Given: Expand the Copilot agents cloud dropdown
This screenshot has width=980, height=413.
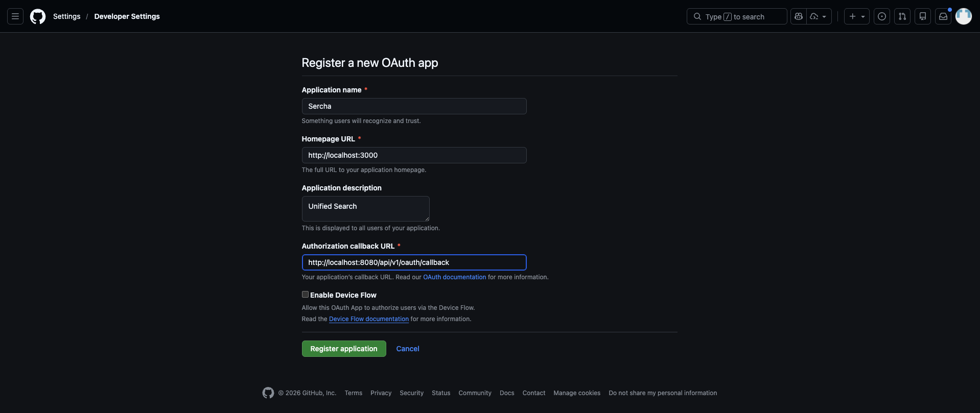Looking at the screenshot, I should [819, 16].
